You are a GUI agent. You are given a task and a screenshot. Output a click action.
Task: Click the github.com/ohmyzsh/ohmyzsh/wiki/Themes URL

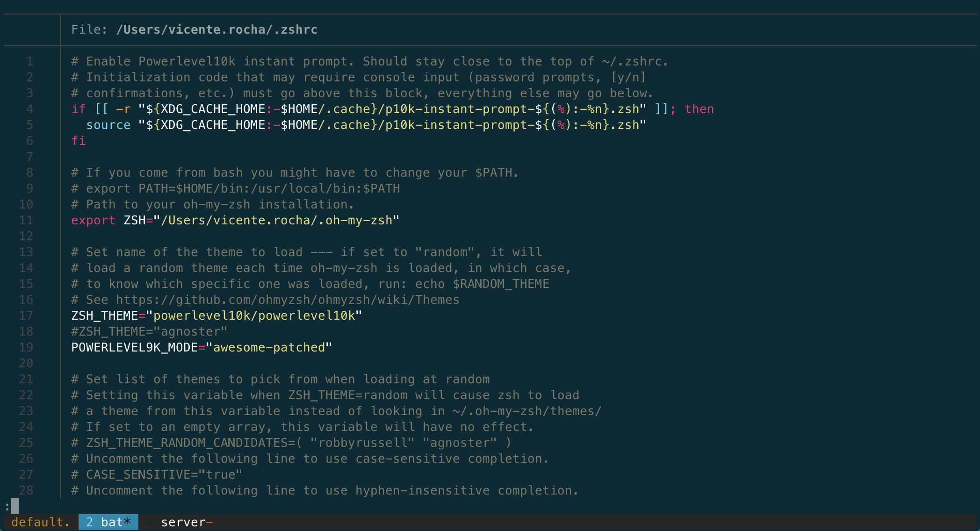click(288, 300)
